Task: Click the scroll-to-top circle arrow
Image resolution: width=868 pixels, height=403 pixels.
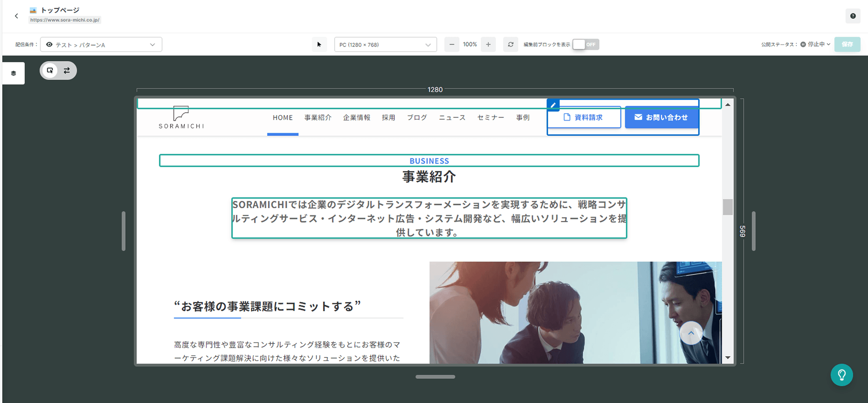Action: (691, 333)
